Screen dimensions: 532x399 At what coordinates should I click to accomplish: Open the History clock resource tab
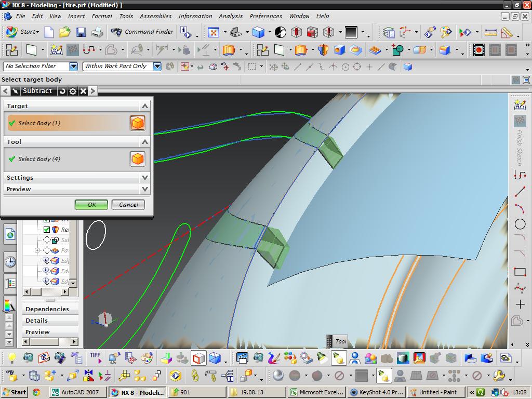point(10,262)
